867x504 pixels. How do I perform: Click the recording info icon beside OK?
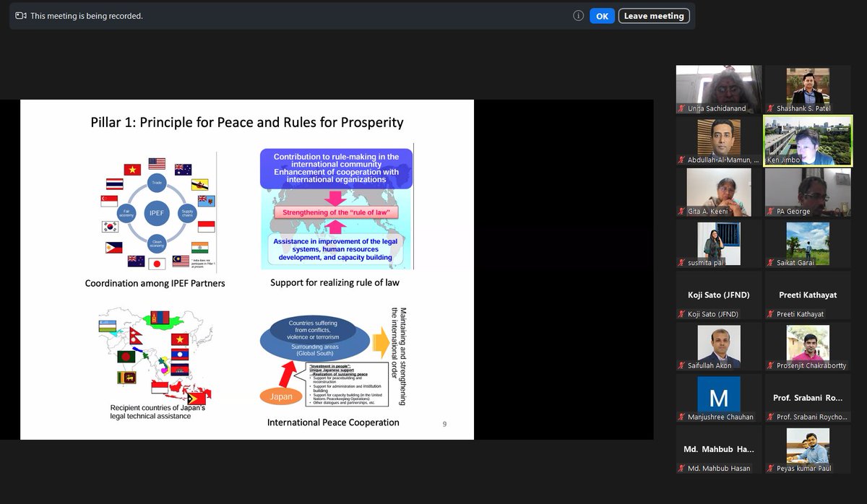(578, 16)
